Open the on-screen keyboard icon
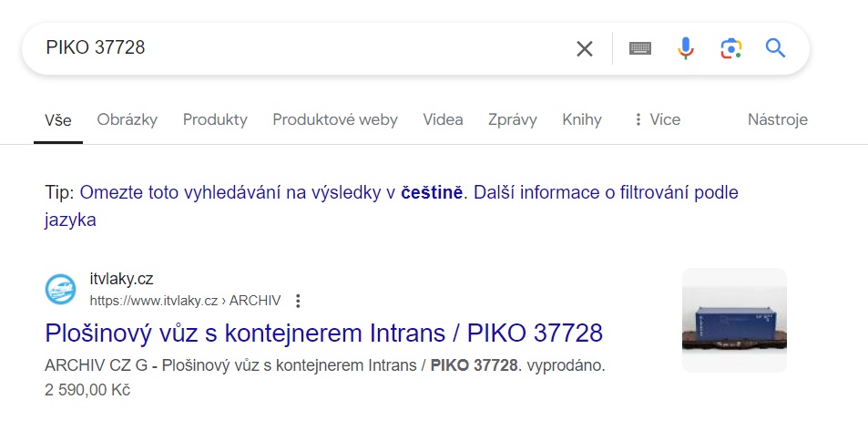The image size is (868, 441). [640, 48]
